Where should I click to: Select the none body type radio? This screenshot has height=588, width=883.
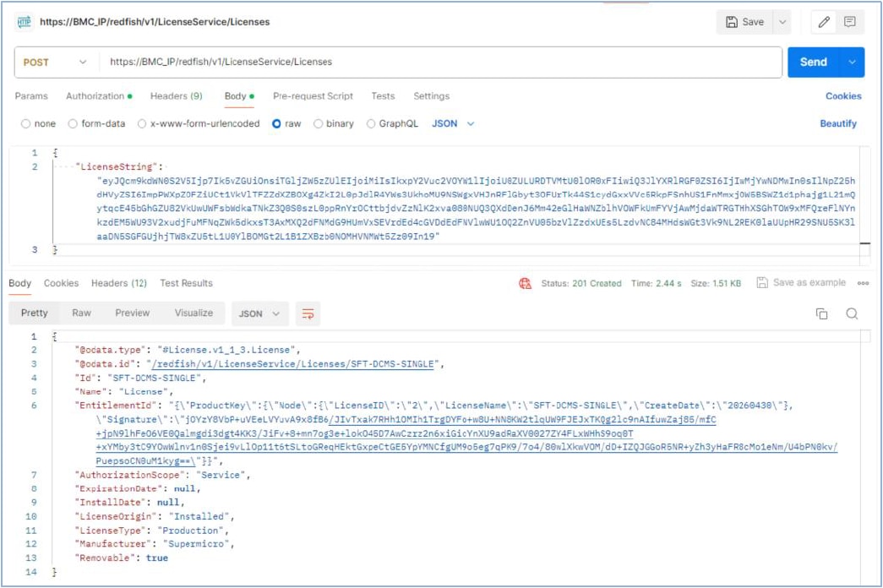[25, 124]
